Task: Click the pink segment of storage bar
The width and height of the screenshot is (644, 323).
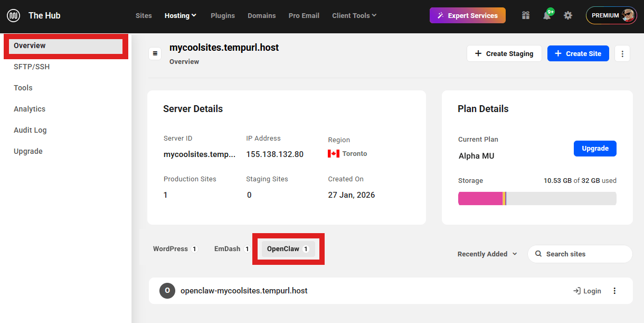Action: 480,199
